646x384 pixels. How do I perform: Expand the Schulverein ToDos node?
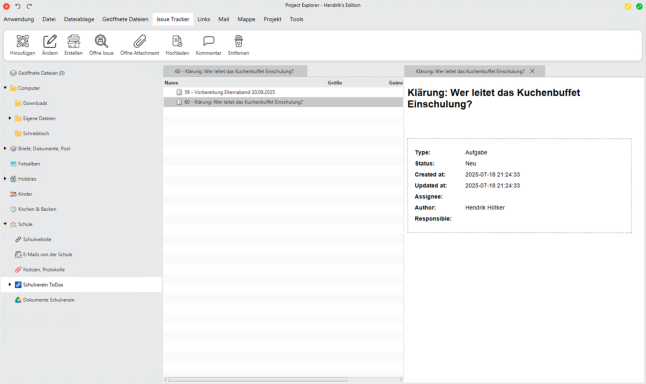[x=10, y=285]
